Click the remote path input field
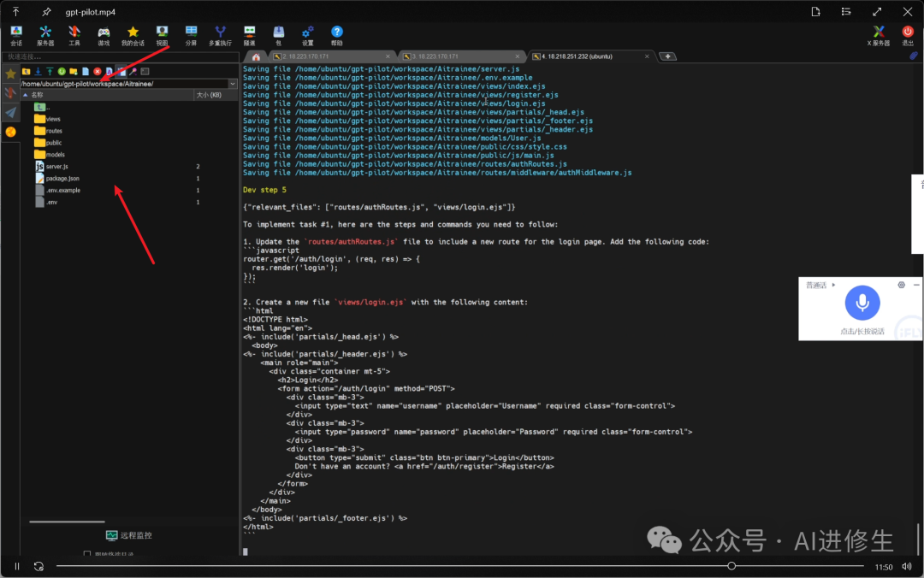The width and height of the screenshot is (924, 578). point(124,84)
